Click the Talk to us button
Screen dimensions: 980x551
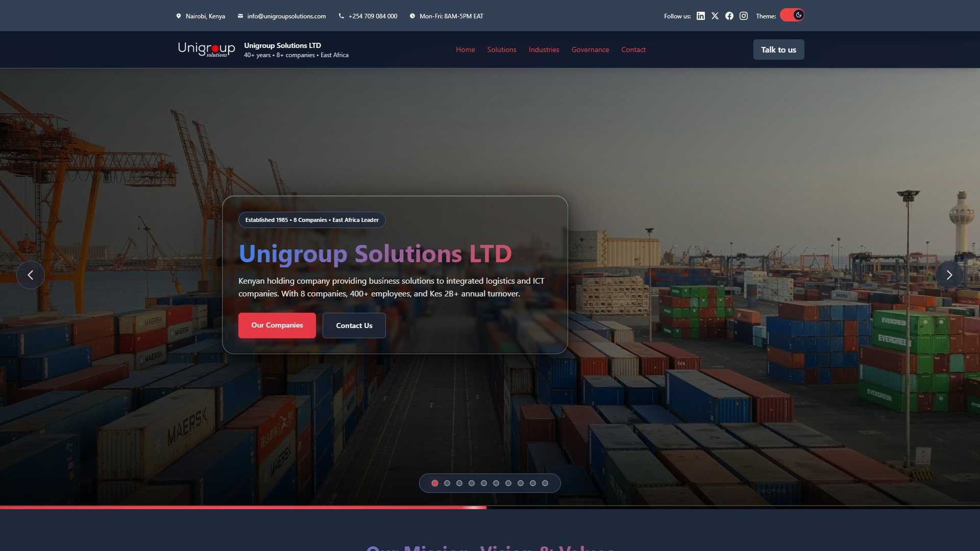click(x=778, y=49)
